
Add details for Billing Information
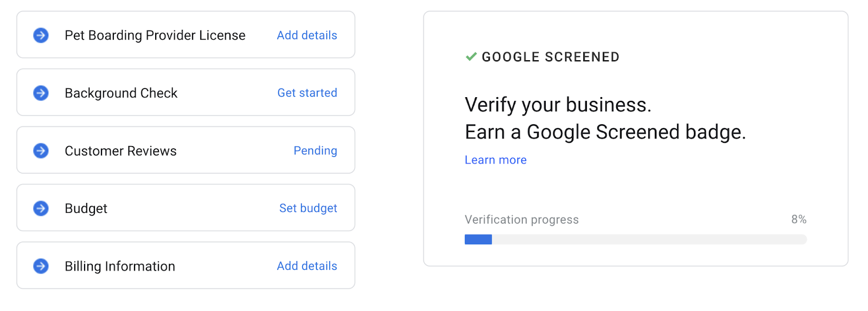point(307,266)
